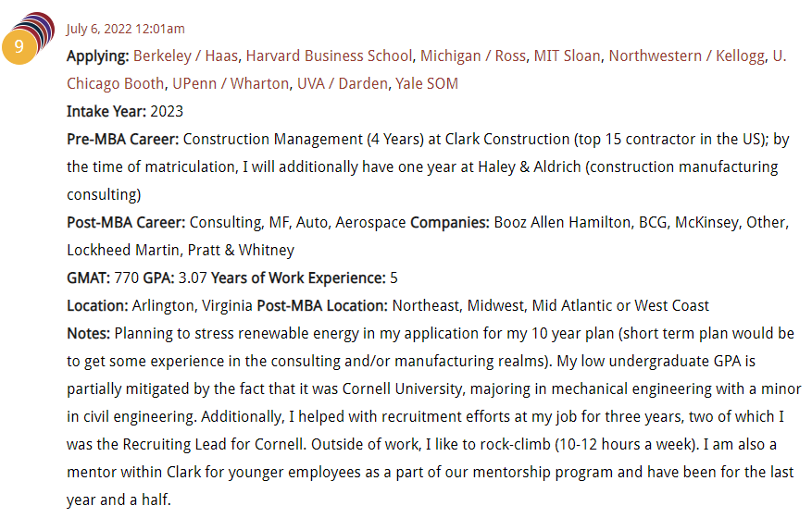Open the Yale SOM link

pos(427,84)
